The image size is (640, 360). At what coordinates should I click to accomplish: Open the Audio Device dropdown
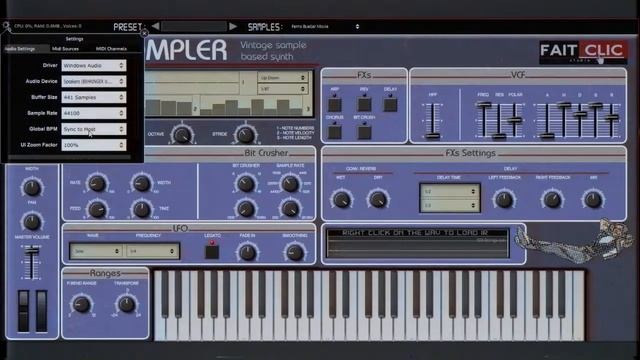coord(93,81)
